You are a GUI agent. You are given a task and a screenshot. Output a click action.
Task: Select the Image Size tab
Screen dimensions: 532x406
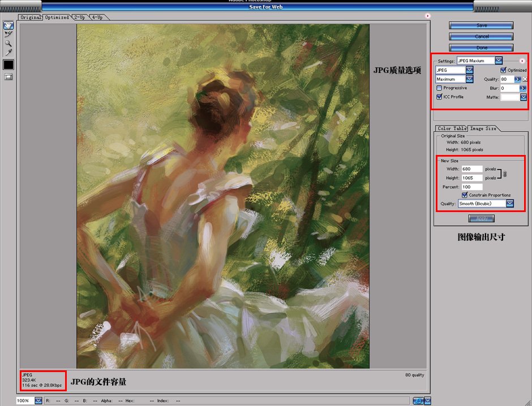483,128
